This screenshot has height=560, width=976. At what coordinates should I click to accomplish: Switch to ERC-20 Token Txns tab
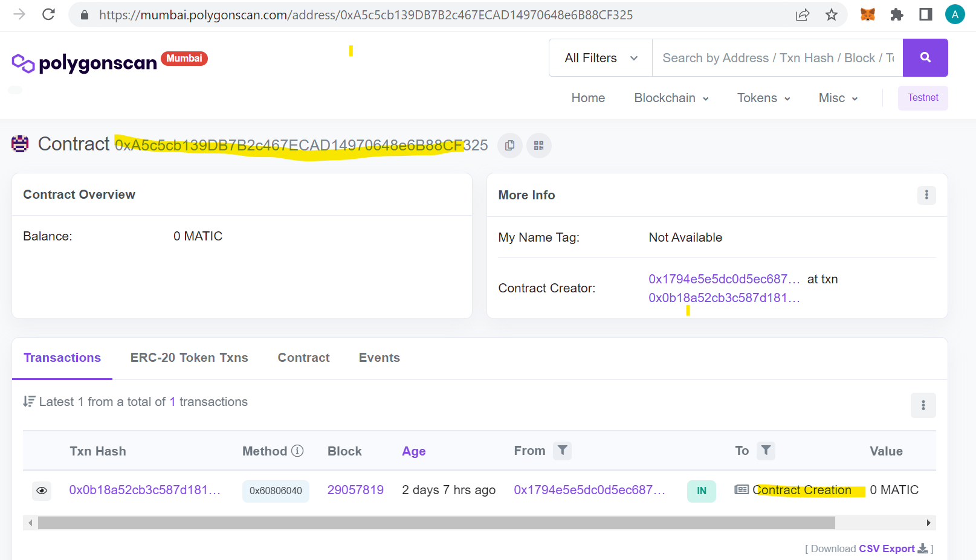189,358
